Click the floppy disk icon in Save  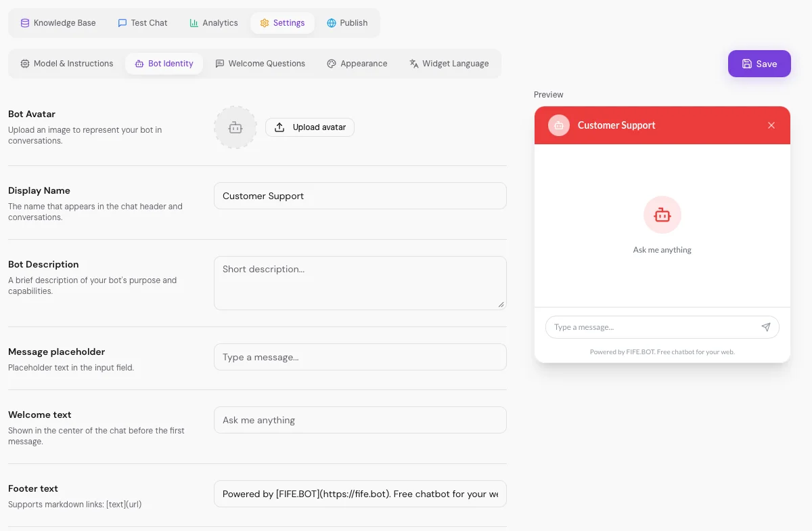pos(747,64)
